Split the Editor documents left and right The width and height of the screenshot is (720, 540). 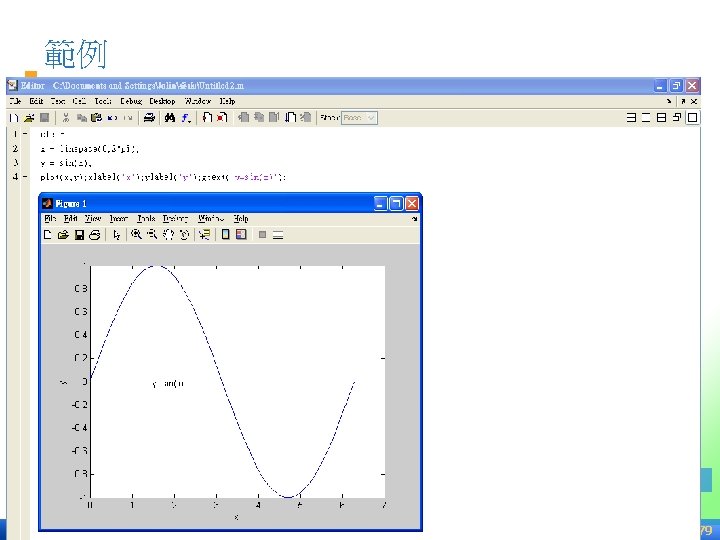[x=646, y=118]
